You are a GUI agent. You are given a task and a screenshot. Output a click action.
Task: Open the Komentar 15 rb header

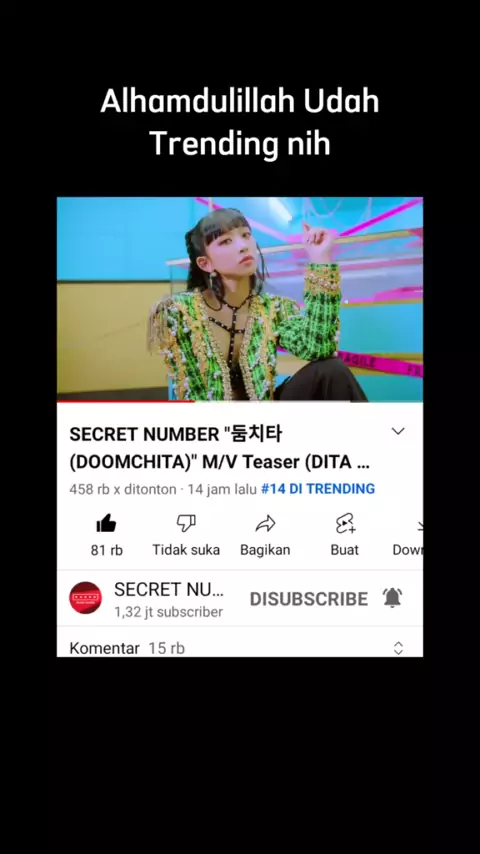[127, 648]
